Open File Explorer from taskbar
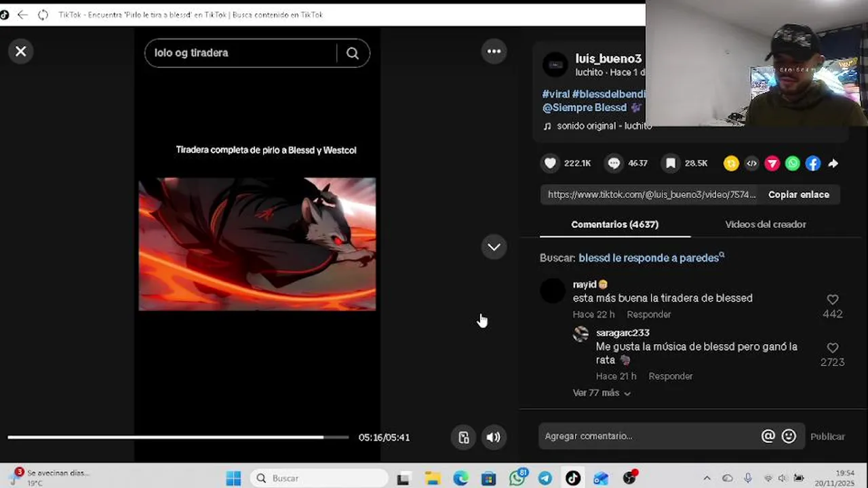The image size is (868, 488). (x=433, y=479)
